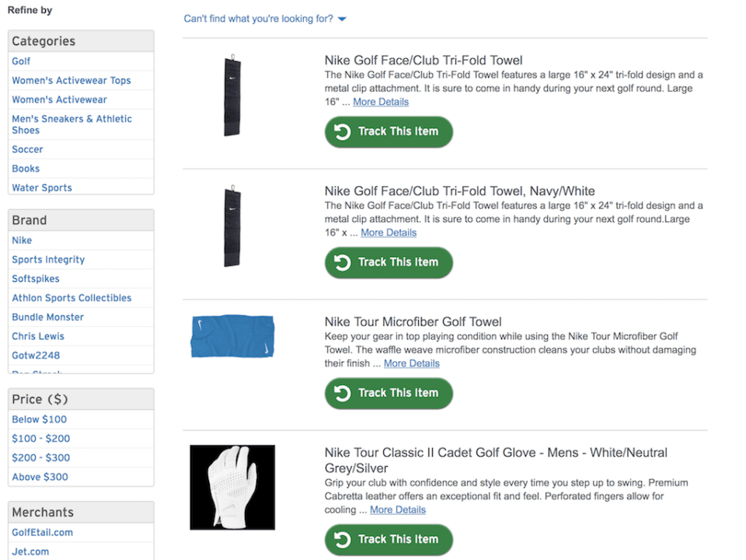Open Nike Tour Classic II Cadet Glove title
The width and height of the screenshot is (746, 560).
coord(496,460)
